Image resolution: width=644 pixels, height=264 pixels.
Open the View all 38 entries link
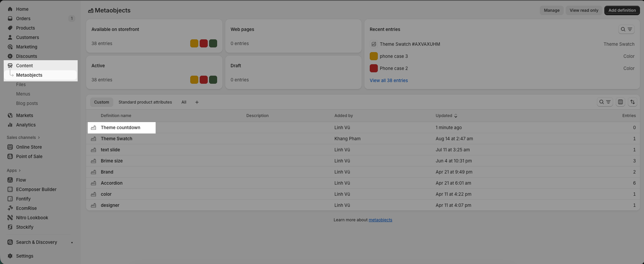(389, 80)
